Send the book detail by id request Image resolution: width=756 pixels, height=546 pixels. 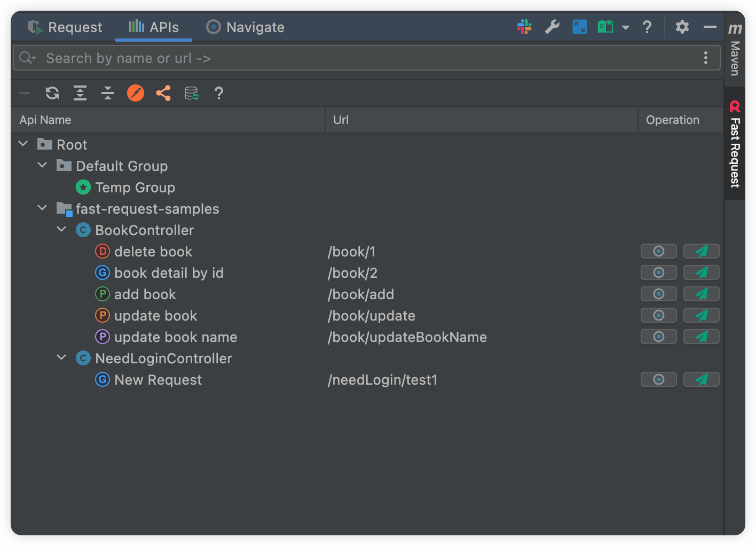[x=702, y=272]
